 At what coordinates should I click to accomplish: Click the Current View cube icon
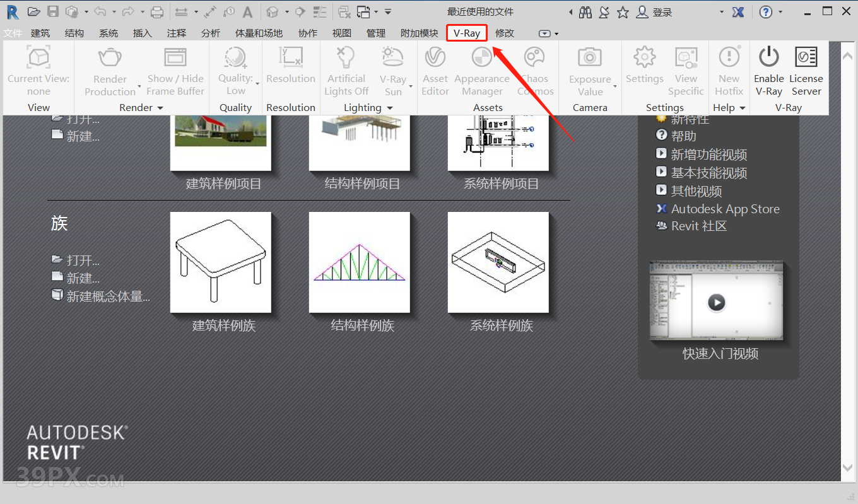click(38, 57)
